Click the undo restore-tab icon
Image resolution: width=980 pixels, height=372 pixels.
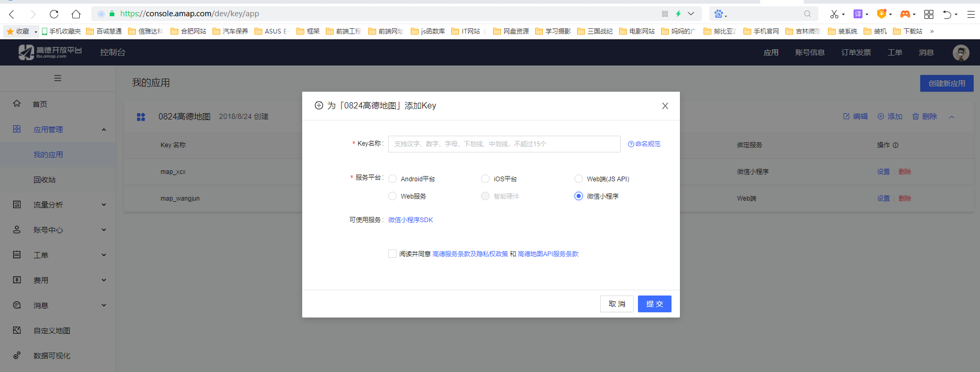pyautogui.click(x=947, y=14)
